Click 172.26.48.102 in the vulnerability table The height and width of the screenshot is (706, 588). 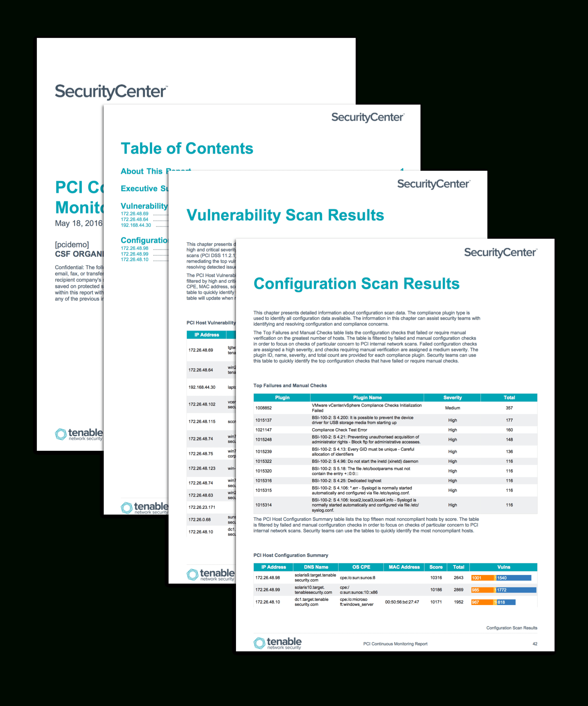pos(202,405)
